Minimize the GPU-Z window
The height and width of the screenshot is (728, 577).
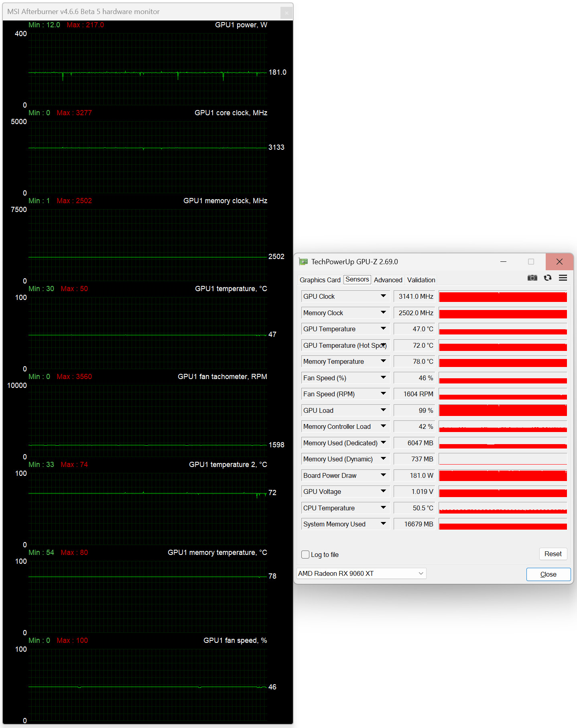pos(503,262)
